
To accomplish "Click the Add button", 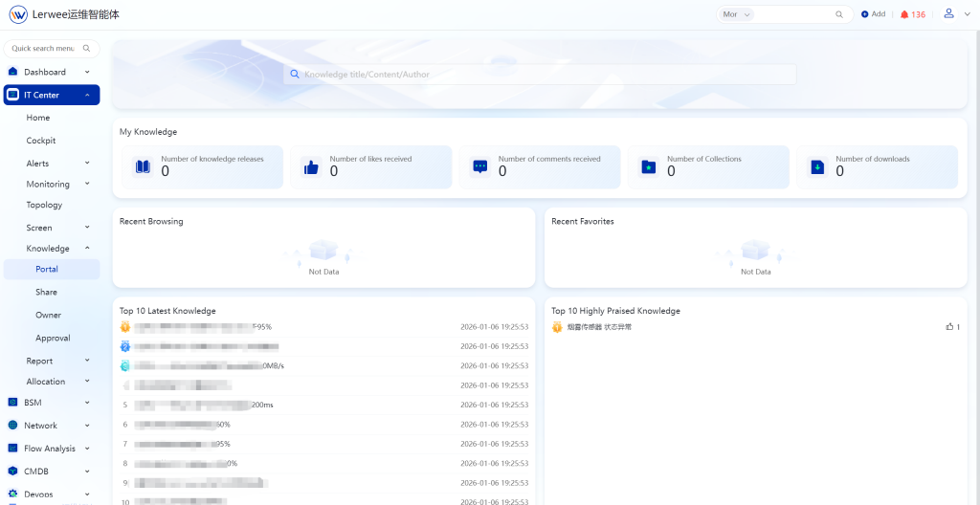I will [x=873, y=14].
